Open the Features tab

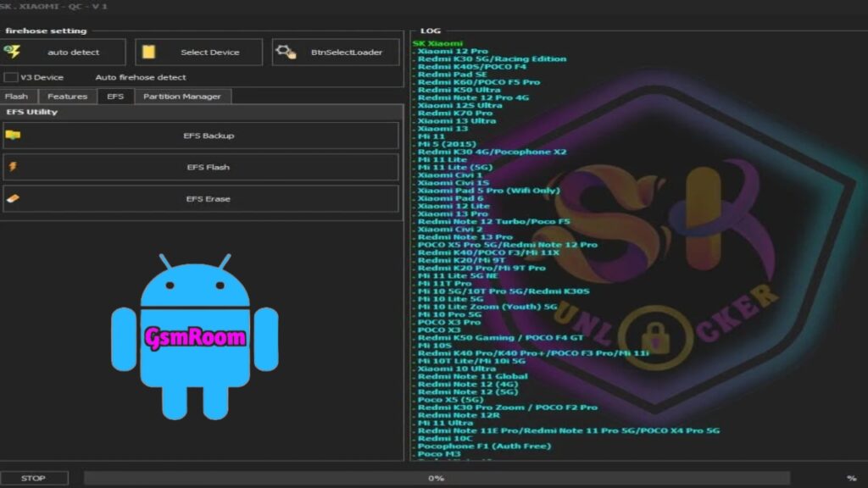pos(67,97)
